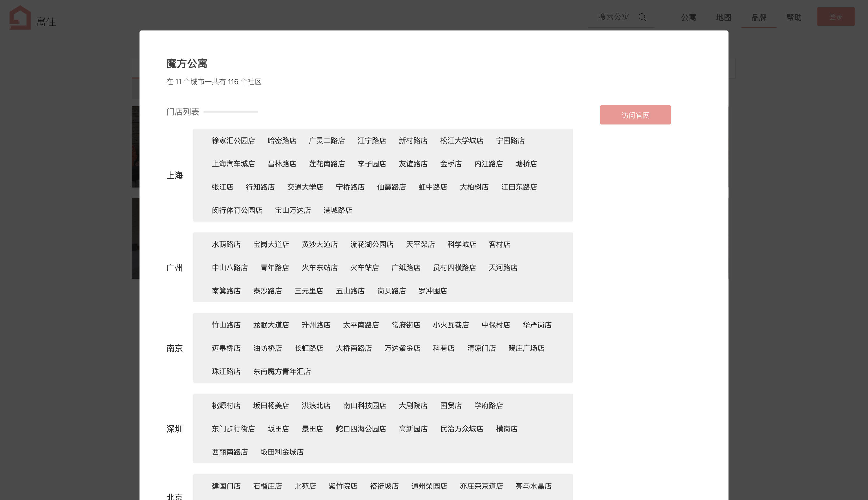Image resolution: width=868 pixels, height=500 pixels.
Task: Open the 地图 navigation menu item
Action: click(x=723, y=18)
